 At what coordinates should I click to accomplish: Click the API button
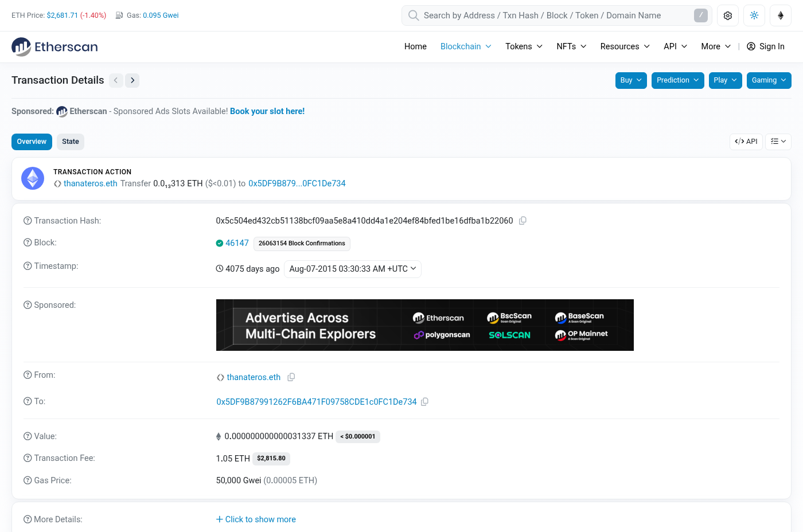[x=746, y=142]
